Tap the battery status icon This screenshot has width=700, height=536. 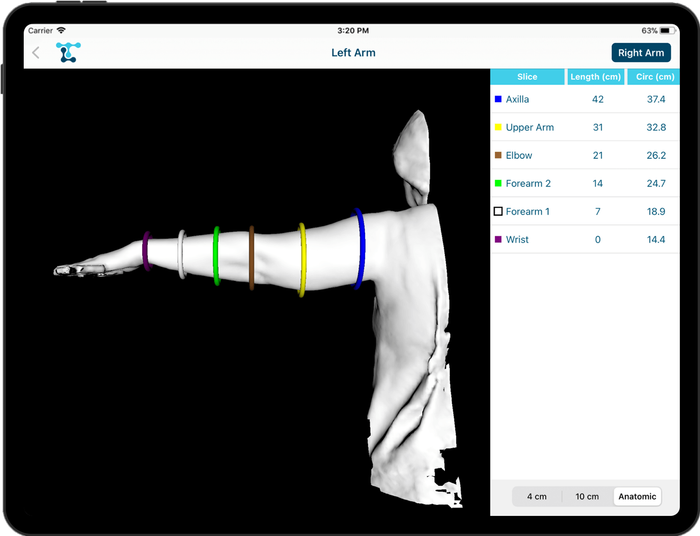click(667, 30)
